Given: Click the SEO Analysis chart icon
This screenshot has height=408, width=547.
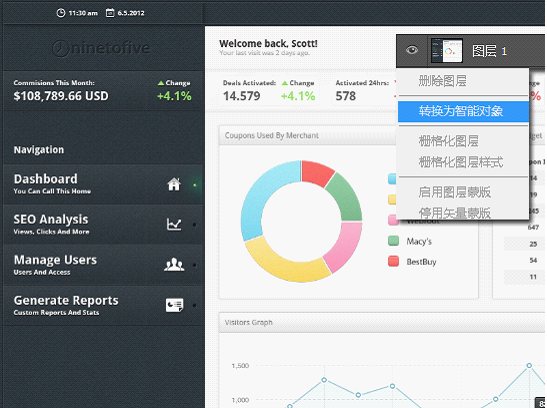Looking at the screenshot, I should (x=174, y=224).
